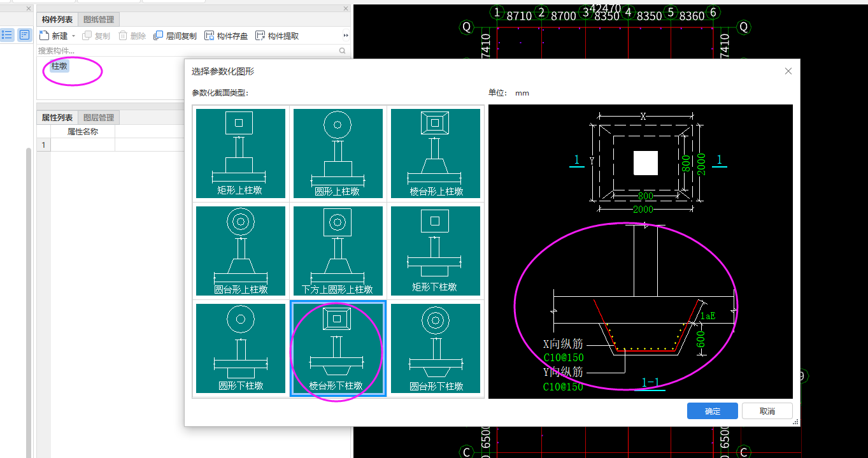868x458 pixels.
Task: Pick the 下方上圆形上柱墩 section type
Action: click(x=338, y=251)
